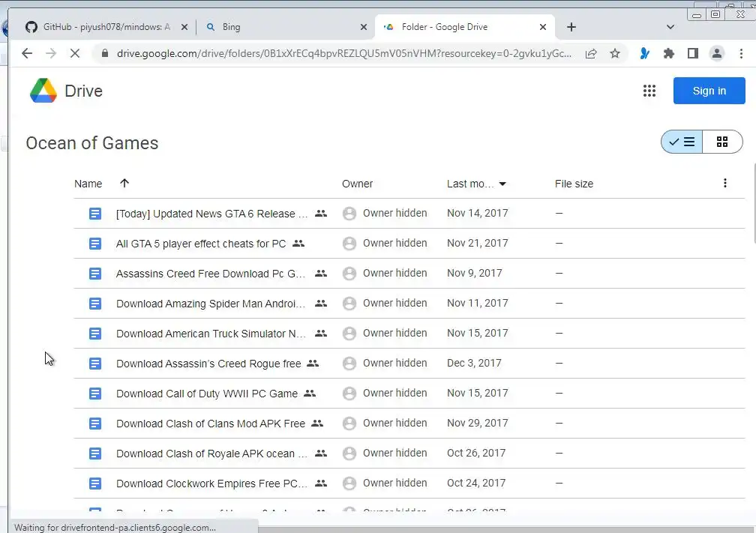The image size is (756, 533).
Task: Open the Extensions puzzle icon
Action: point(668,53)
